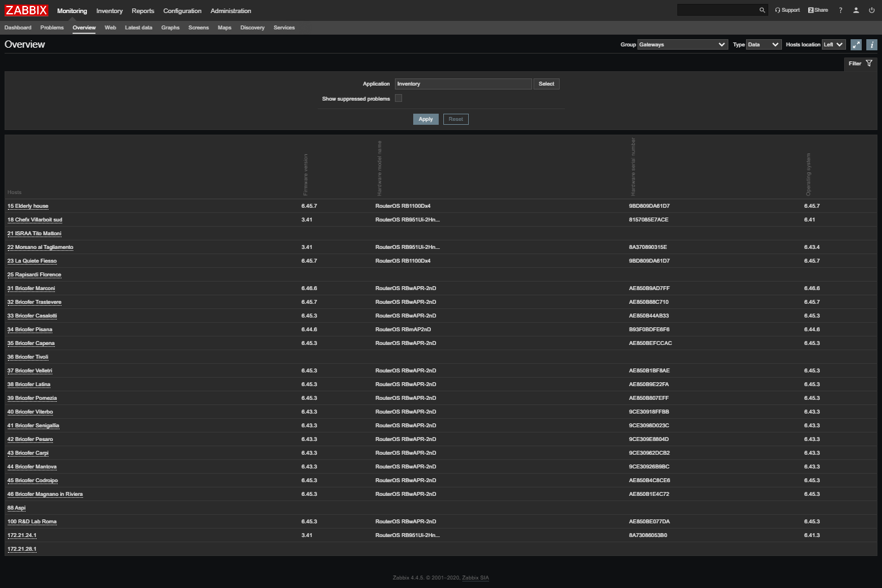Go to the Discovery submenu
The height and width of the screenshot is (588, 882).
pos(252,27)
